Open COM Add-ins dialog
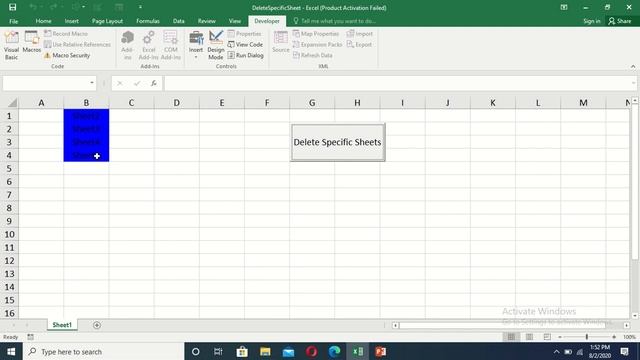Screen dimensions: 640x360 171,45
